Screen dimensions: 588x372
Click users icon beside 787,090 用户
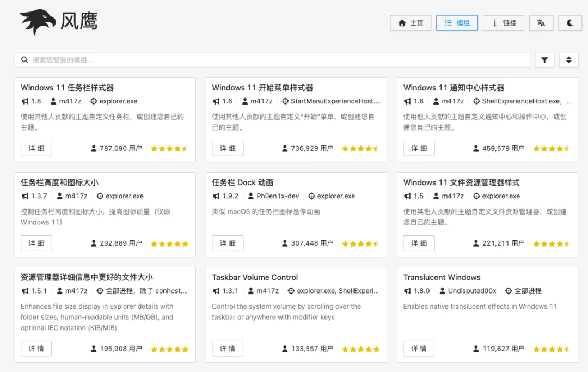click(94, 149)
